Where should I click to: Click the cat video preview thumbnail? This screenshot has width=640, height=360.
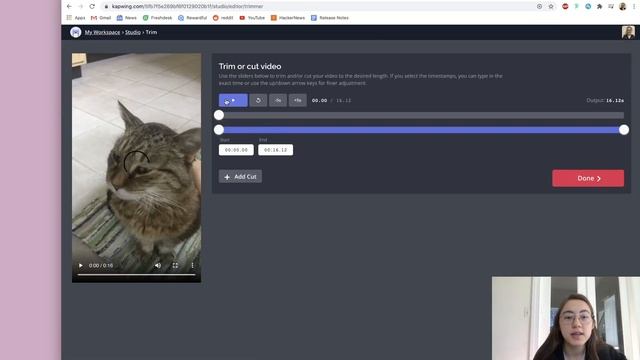click(x=136, y=168)
